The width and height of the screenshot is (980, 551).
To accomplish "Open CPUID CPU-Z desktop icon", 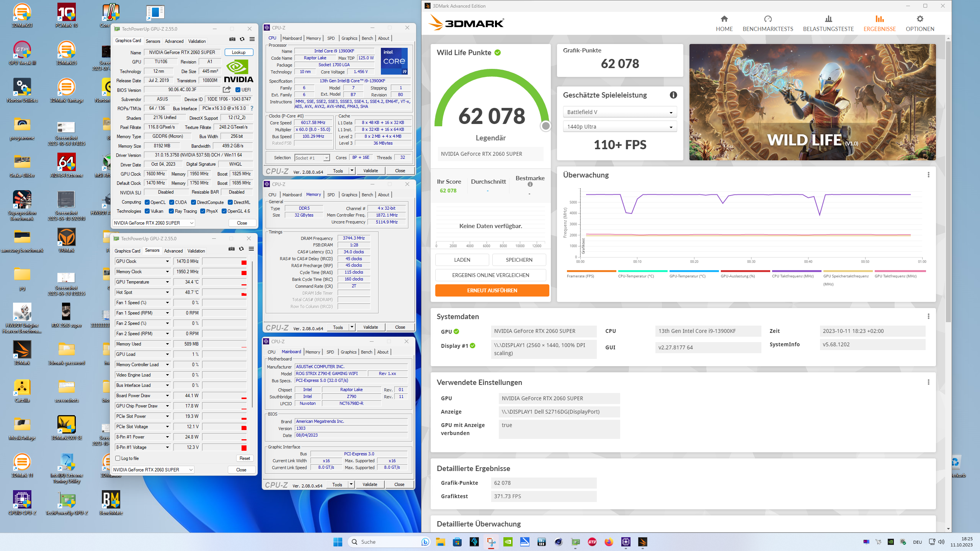I will (x=22, y=503).
